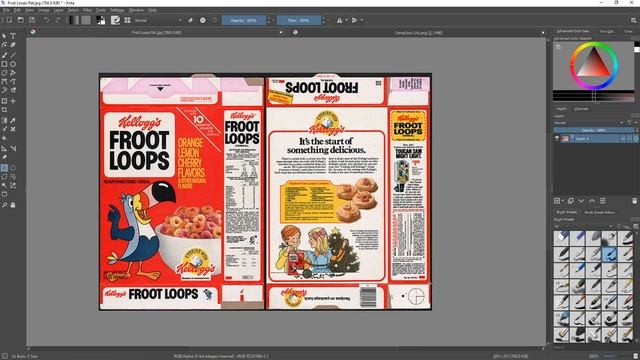Hide Layer 1 using eye icon
Viewport: 640px width, 360px height.
point(557,139)
